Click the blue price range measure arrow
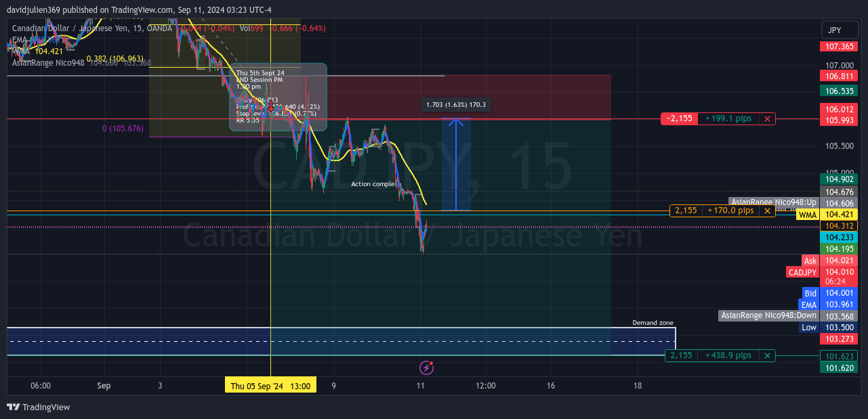The image size is (868, 419). pyautogui.click(x=456, y=164)
